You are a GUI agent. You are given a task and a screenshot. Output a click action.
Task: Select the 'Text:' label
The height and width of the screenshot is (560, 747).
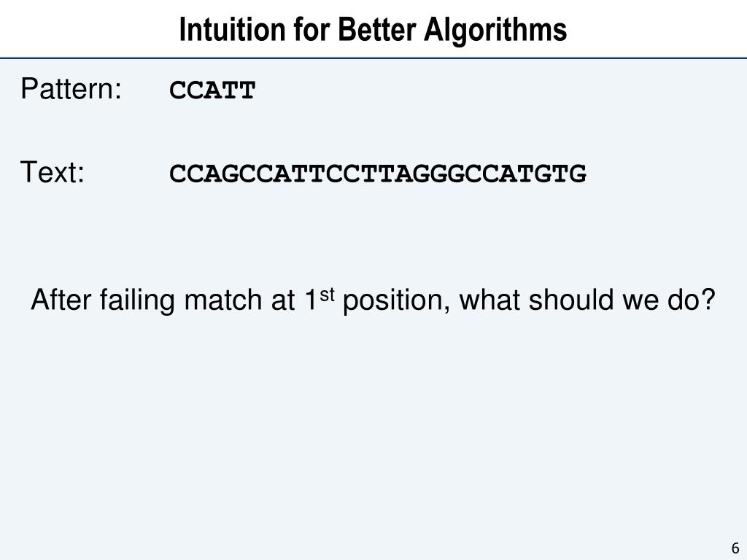click(53, 172)
